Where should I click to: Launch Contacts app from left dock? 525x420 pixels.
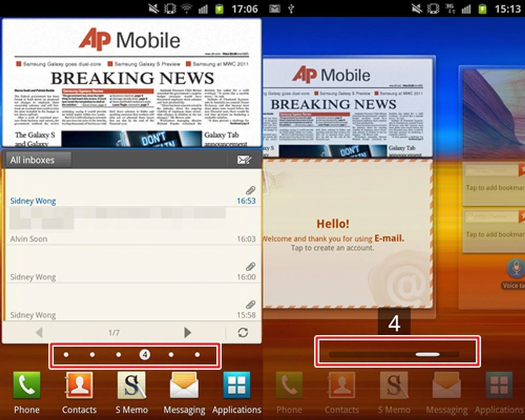point(79,386)
